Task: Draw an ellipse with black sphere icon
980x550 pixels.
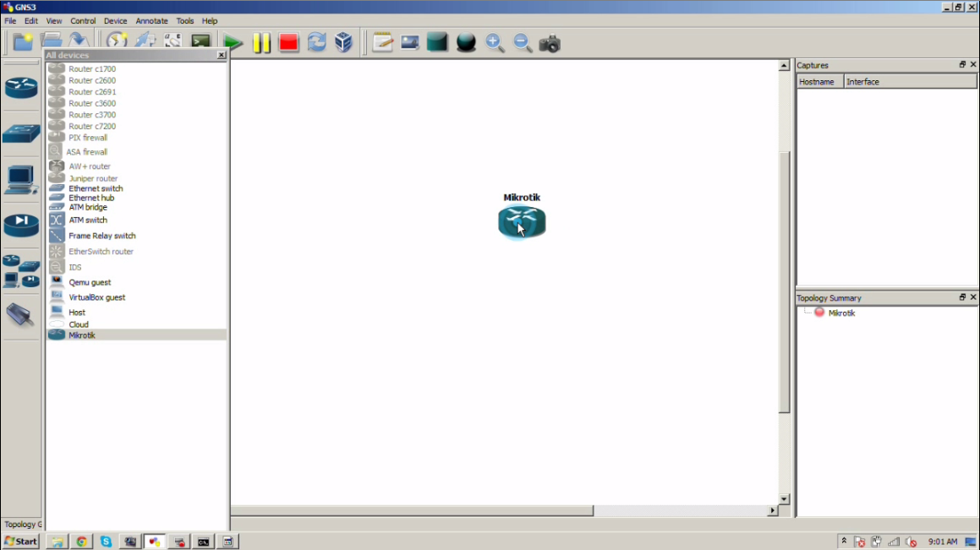Action: click(x=466, y=42)
